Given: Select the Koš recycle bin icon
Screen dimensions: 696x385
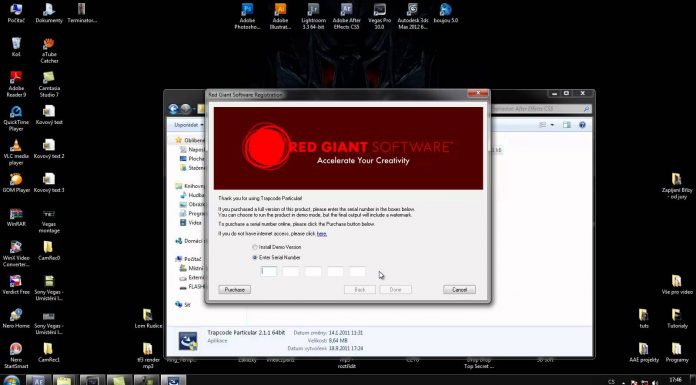Looking at the screenshot, I should click(16, 47).
